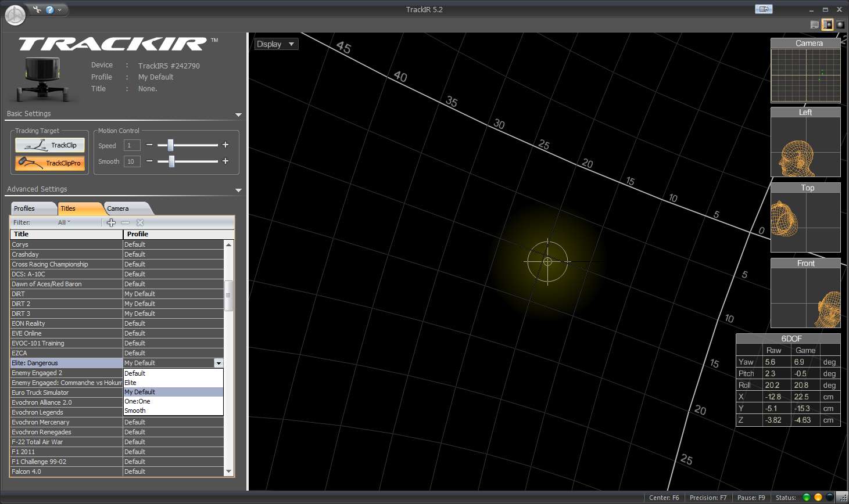Click the Smooth value field

[132, 161]
